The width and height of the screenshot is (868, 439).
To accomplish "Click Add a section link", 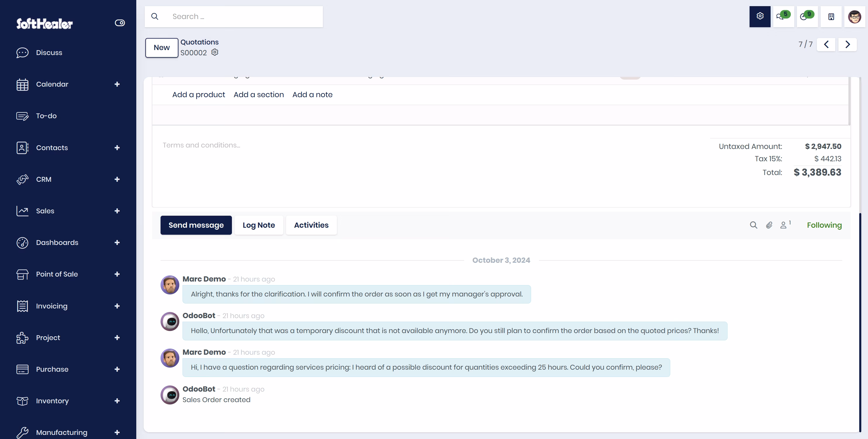I will click(259, 95).
